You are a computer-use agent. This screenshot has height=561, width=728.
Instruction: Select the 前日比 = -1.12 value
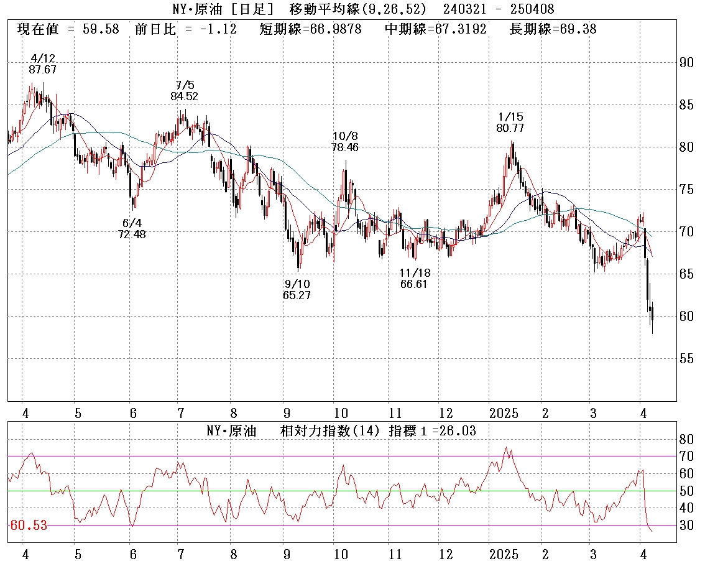click(x=185, y=29)
